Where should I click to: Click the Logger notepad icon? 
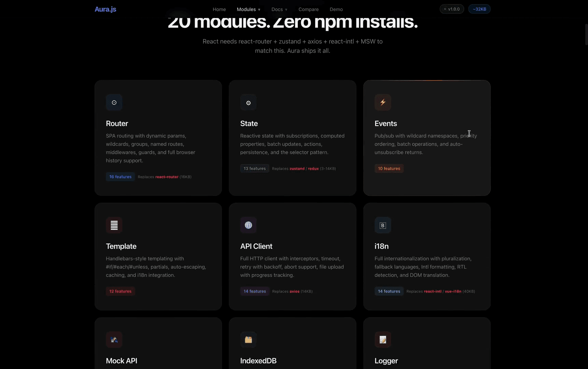[382, 339]
